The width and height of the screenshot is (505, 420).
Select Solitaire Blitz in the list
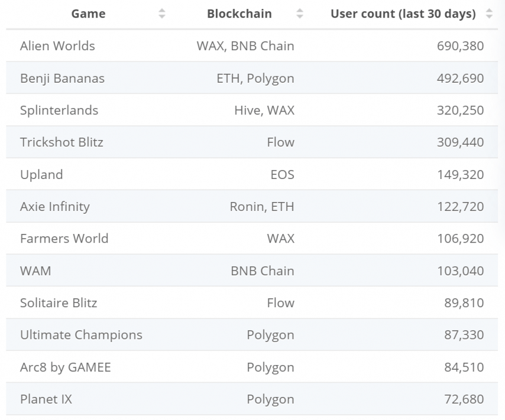coord(59,303)
